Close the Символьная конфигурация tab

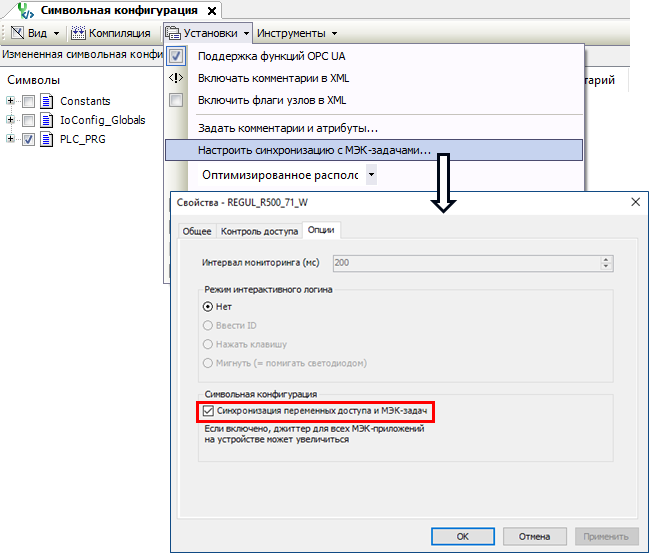[212, 9]
